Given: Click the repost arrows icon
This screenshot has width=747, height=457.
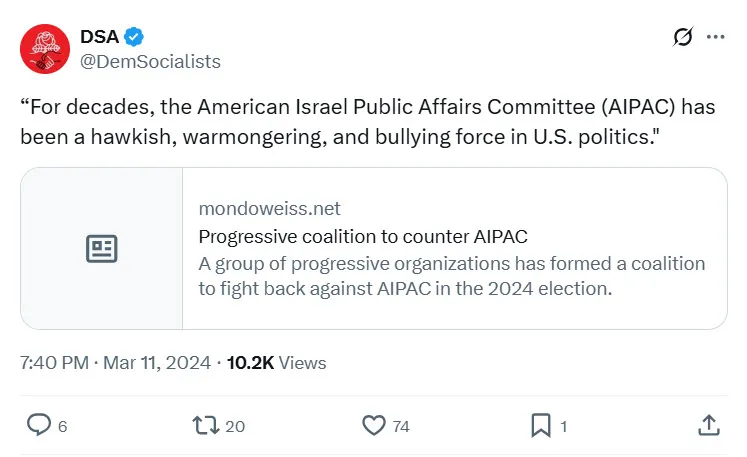Looking at the screenshot, I should (x=205, y=425).
